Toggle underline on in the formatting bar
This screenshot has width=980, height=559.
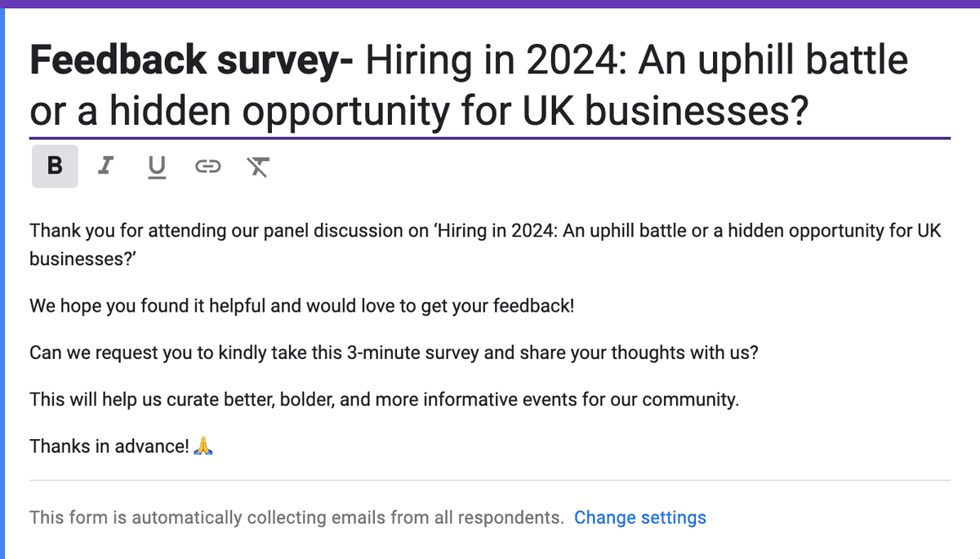click(x=156, y=166)
